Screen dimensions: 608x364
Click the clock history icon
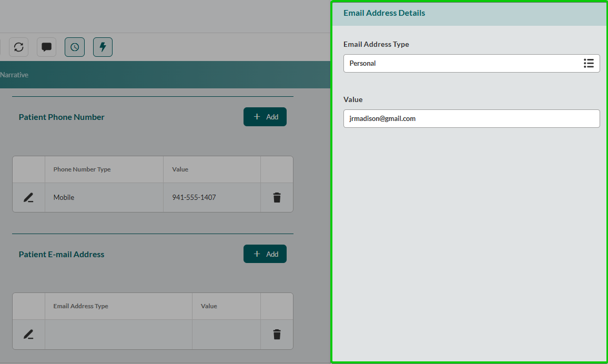point(75,47)
